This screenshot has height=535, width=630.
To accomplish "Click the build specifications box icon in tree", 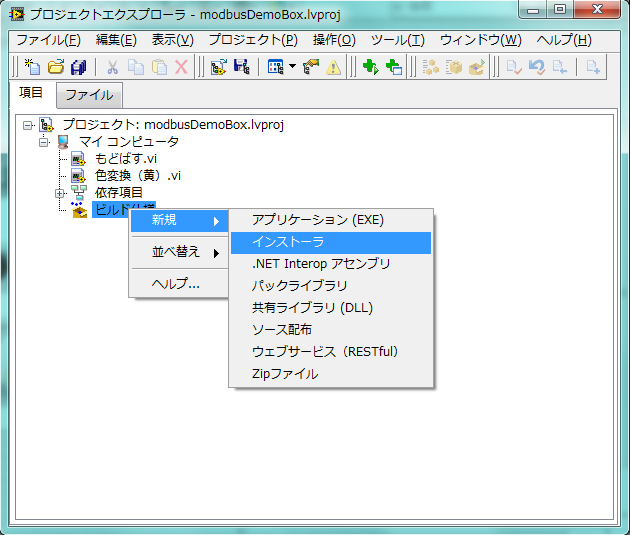I will tap(79, 210).
